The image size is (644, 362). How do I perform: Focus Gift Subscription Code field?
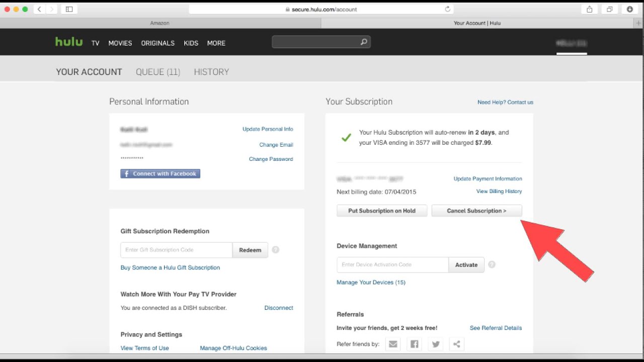pyautogui.click(x=177, y=250)
